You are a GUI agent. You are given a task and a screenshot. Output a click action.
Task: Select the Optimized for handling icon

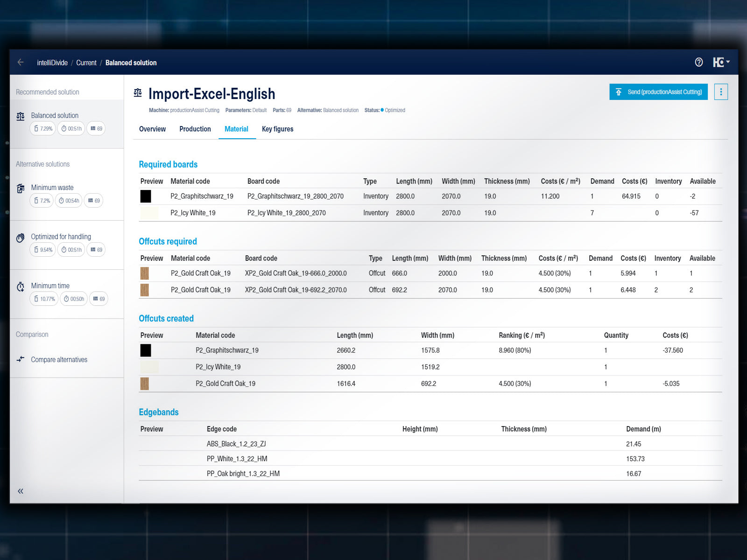click(x=21, y=238)
